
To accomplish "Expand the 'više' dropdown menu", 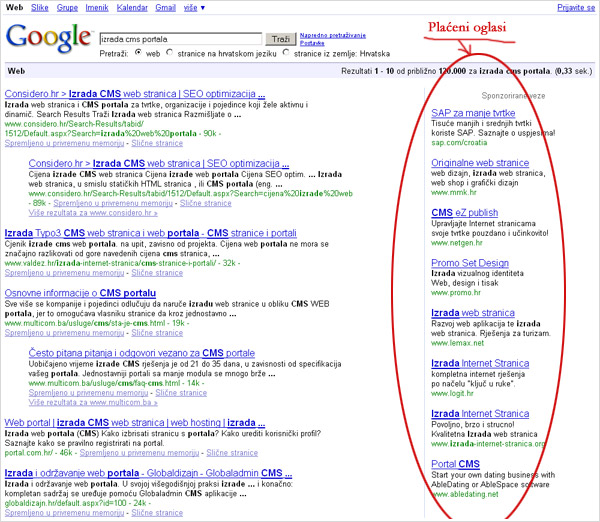I will (194, 7).
